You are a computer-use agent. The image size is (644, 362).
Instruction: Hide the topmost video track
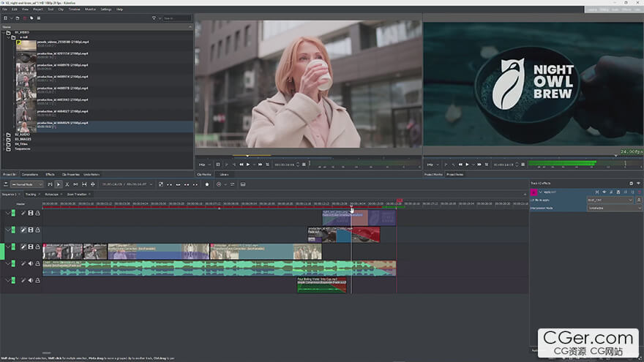31,213
